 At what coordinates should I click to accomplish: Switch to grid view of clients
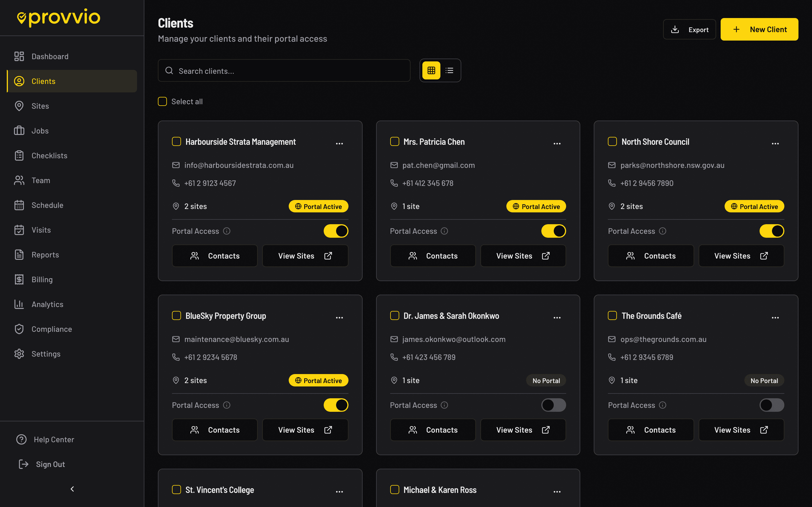tap(431, 70)
